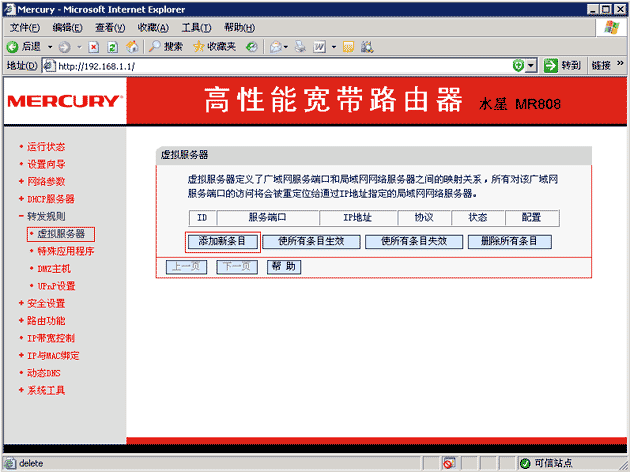Viewport: 630px width, 472px height.
Task: Click the address field with http://192.168.1.1/
Action: point(277,66)
